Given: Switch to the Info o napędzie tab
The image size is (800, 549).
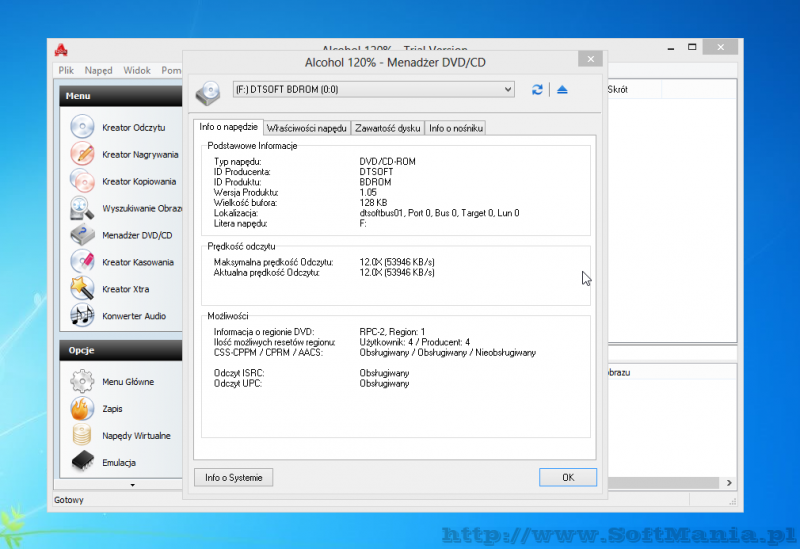Looking at the screenshot, I should [x=228, y=127].
